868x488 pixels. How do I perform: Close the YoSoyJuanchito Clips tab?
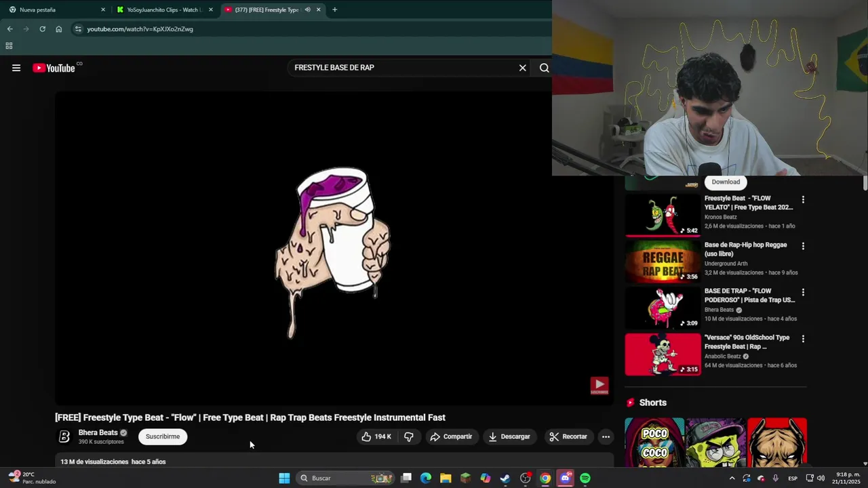click(x=211, y=9)
